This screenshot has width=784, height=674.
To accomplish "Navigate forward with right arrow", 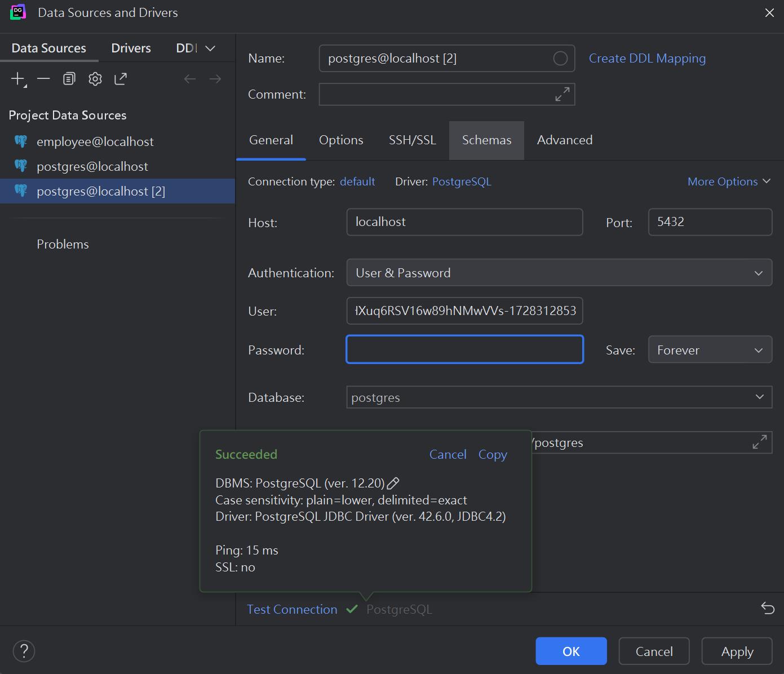I will [x=215, y=79].
